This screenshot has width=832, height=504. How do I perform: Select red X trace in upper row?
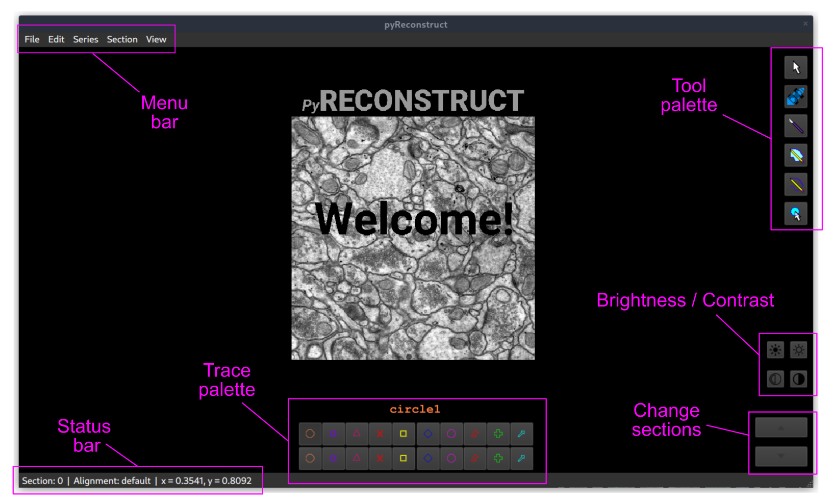pos(381,434)
